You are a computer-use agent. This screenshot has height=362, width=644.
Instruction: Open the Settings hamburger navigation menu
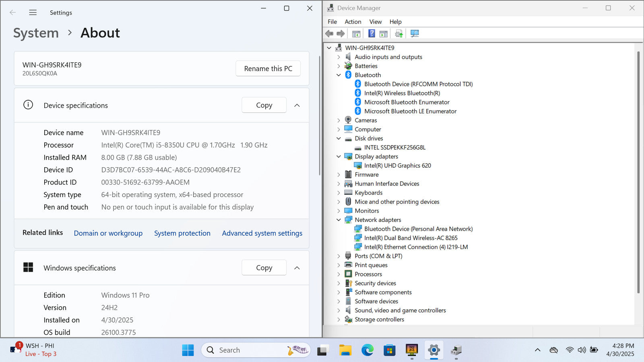33,12
